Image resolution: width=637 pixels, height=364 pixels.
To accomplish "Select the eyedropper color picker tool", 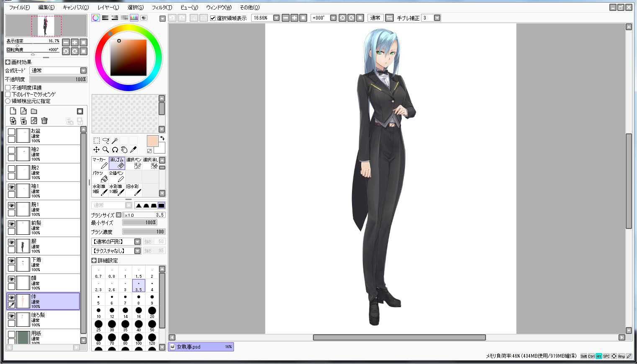I will click(x=133, y=150).
